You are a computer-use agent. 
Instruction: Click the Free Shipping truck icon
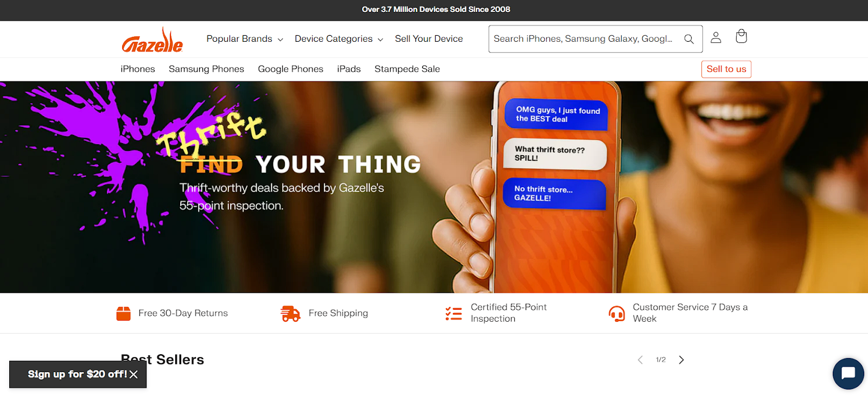[x=290, y=314]
